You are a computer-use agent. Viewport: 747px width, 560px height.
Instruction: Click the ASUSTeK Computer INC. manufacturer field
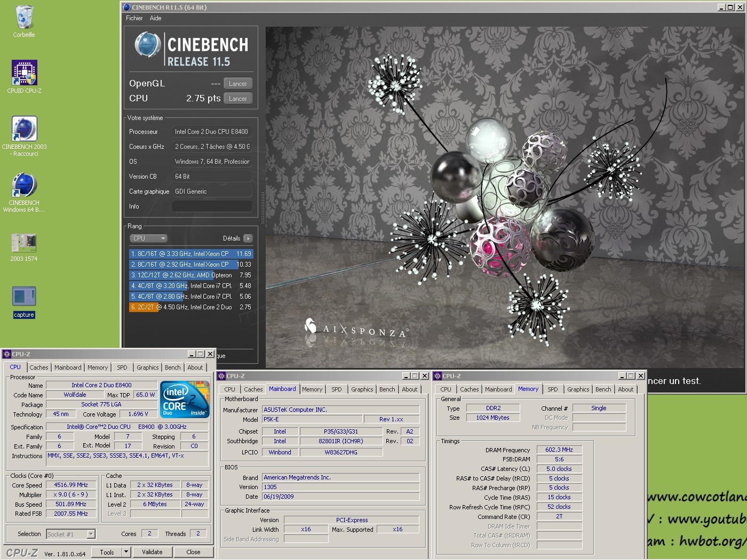pyautogui.click(x=340, y=410)
